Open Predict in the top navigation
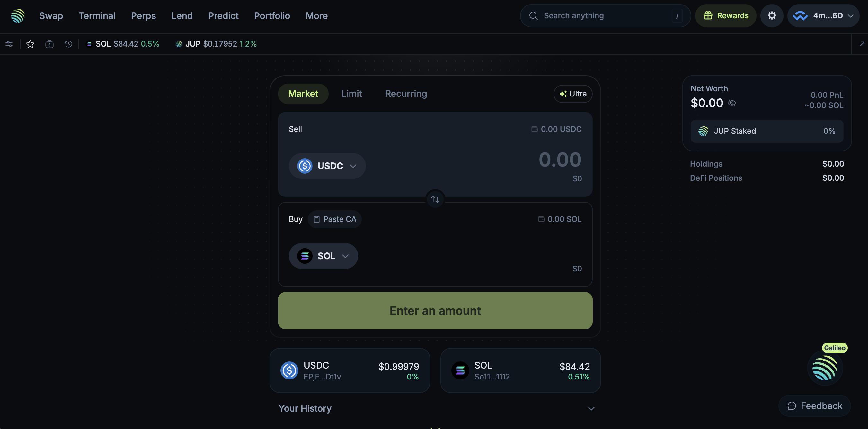Screen dimensions: 868x429 (223, 15)
